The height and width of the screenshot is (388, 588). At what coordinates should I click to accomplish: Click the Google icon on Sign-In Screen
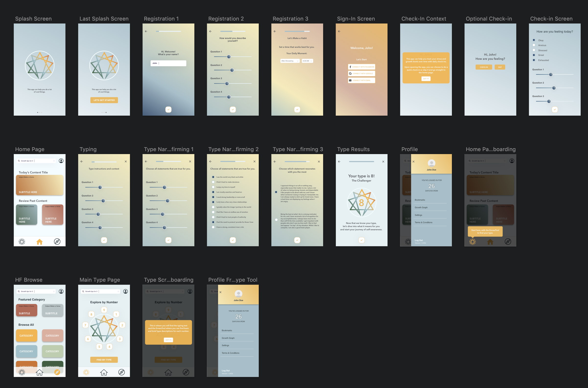point(350,73)
